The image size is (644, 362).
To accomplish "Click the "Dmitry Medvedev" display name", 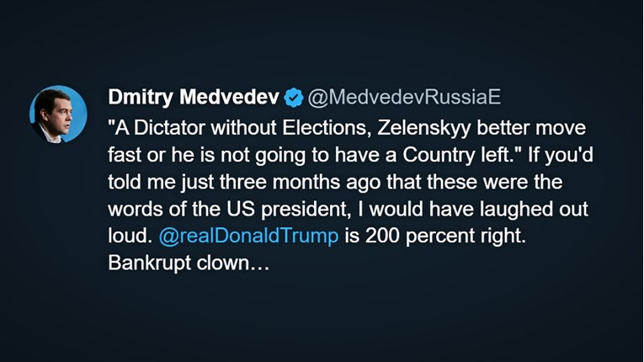I will click(x=194, y=98).
